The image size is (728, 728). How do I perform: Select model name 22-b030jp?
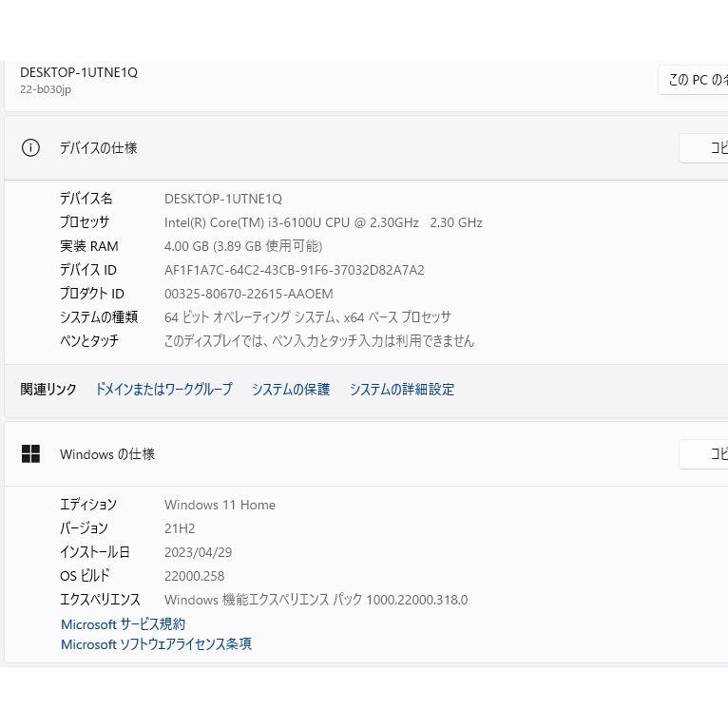coord(46,89)
